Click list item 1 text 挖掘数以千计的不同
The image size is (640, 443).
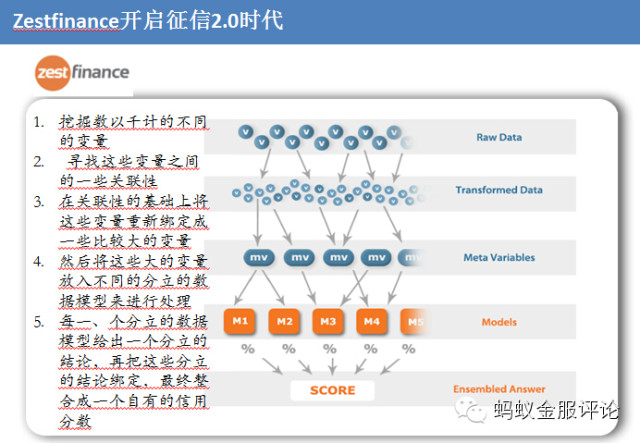point(133,121)
